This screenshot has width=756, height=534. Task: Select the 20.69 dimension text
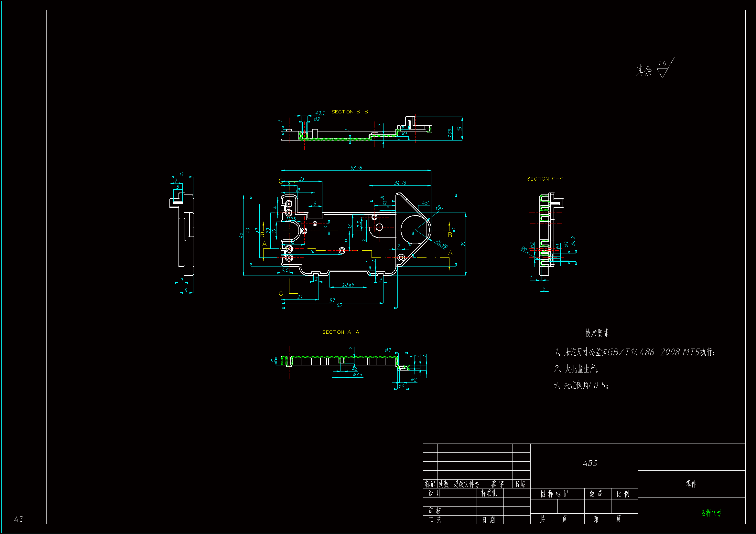pos(348,285)
